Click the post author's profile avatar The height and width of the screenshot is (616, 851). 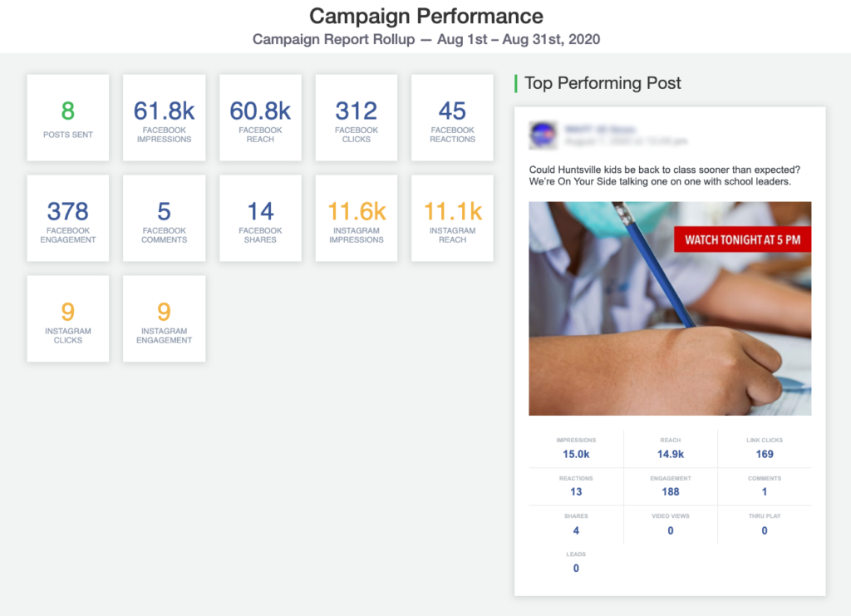tap(542, 135)
